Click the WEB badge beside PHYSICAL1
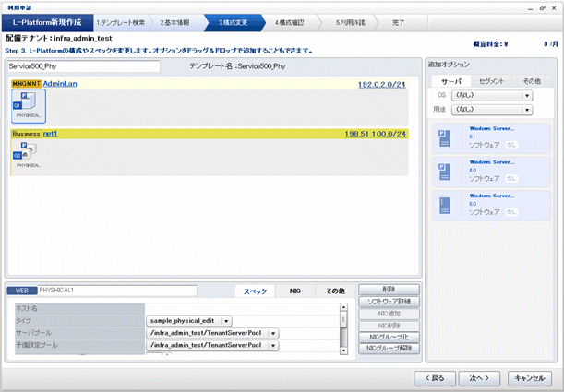 tap(22, 290)
